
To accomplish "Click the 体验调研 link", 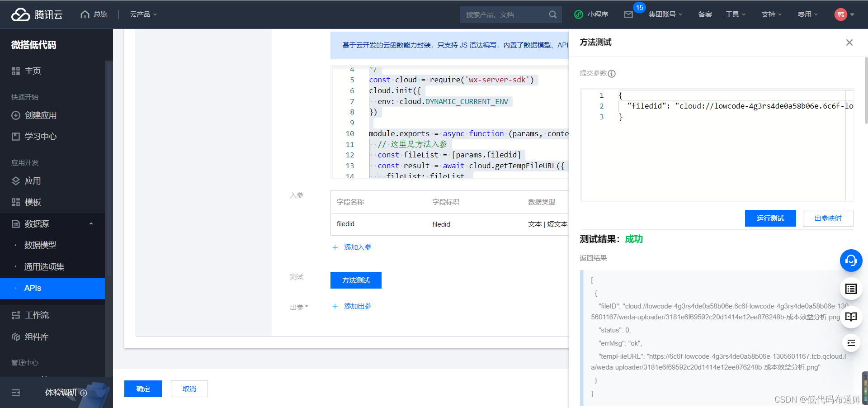I will (x=61, y=393).
